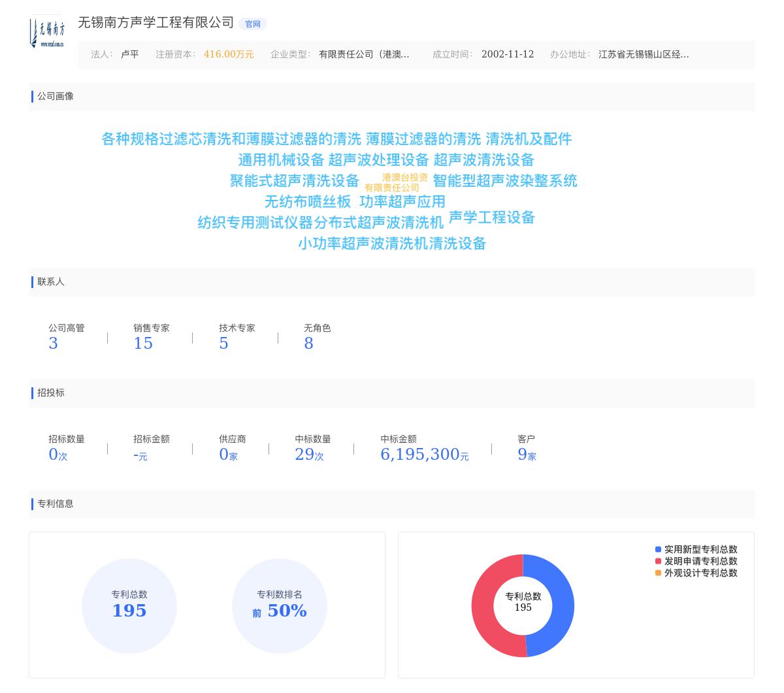Click keyword 纺织专用测试仪器
The width and height of the screenshot is (784, 693).
point(255,223)
